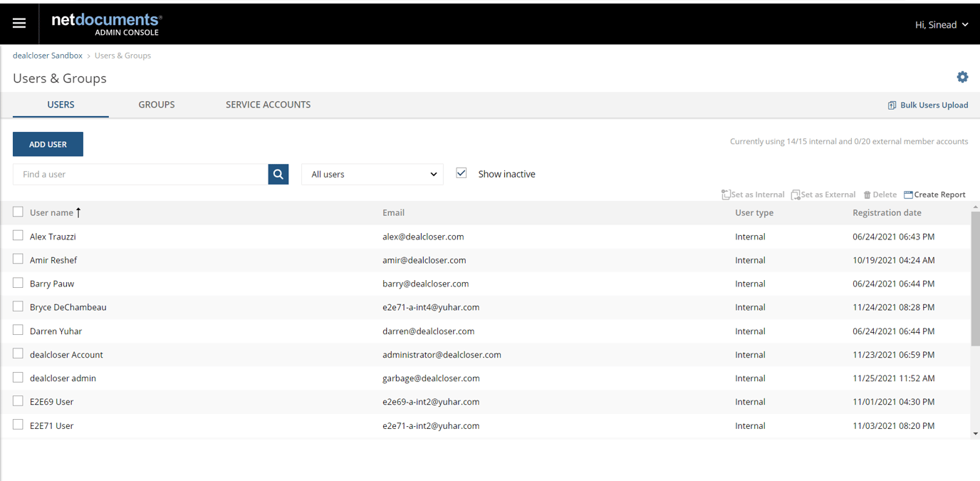Image resolution: width=980 pixels, height=481 pixels.
Task: Click Create Report
Action: point(934,195)
